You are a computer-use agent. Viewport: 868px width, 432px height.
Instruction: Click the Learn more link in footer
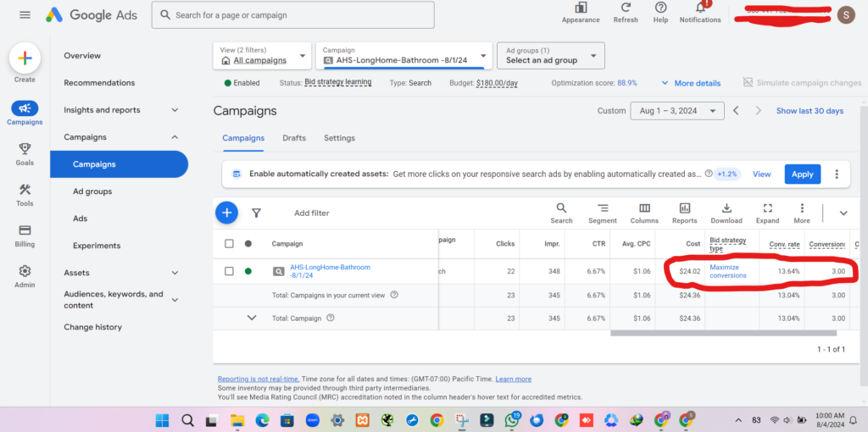[x=513, y=379]
